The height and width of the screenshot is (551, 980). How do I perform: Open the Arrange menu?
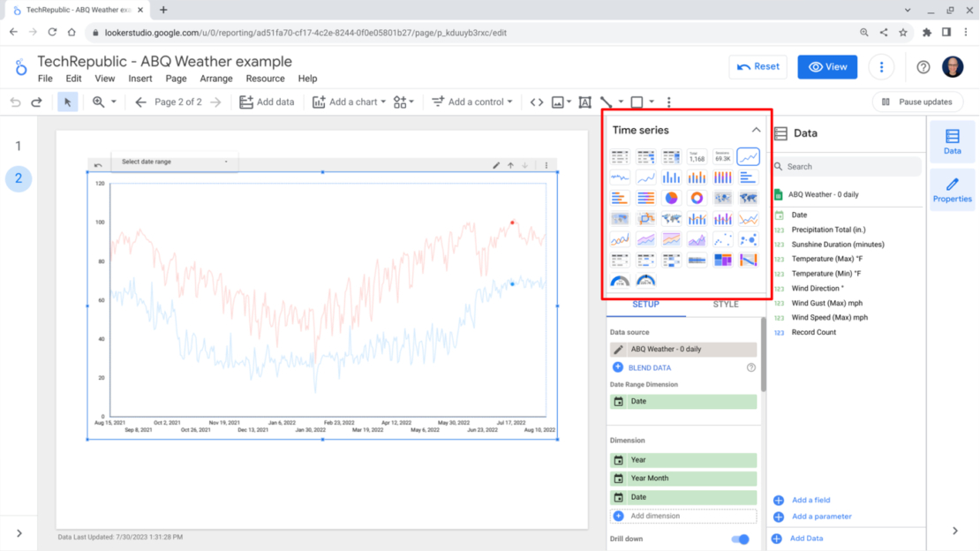tap(215, 79)
